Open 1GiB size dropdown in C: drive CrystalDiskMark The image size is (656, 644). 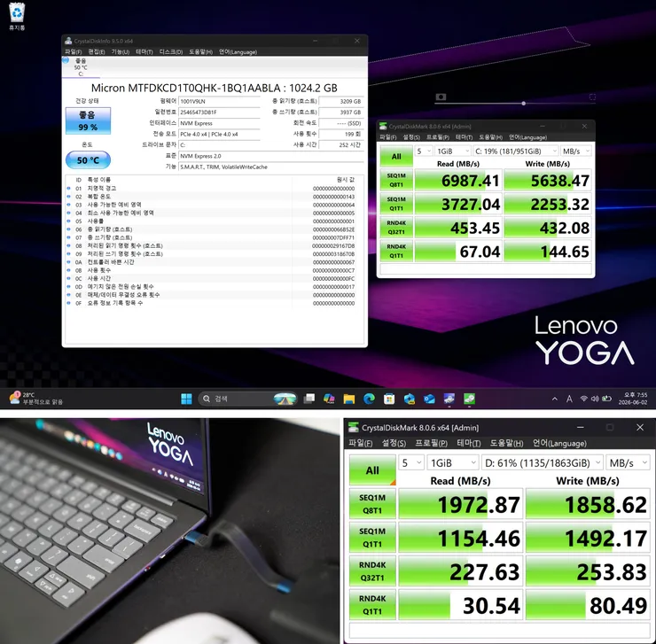453,151
